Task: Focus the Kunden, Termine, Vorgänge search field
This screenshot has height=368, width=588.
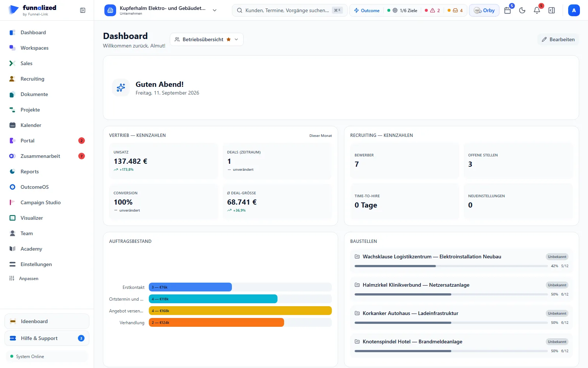Action: point(290,10)
